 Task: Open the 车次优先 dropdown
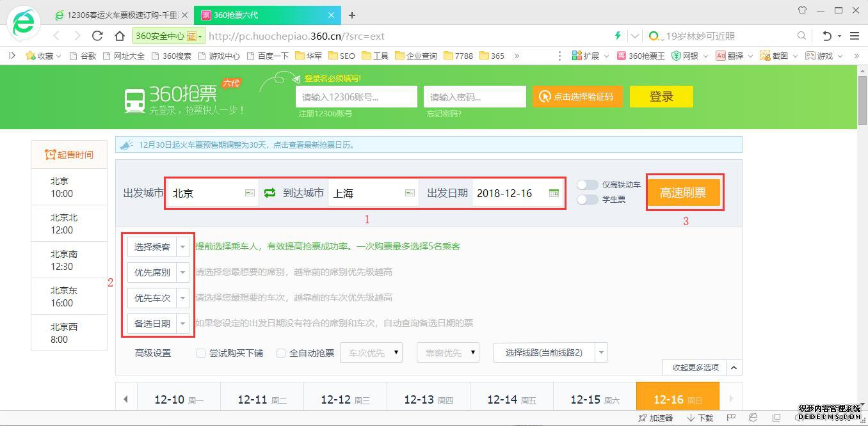coord(371,352)
